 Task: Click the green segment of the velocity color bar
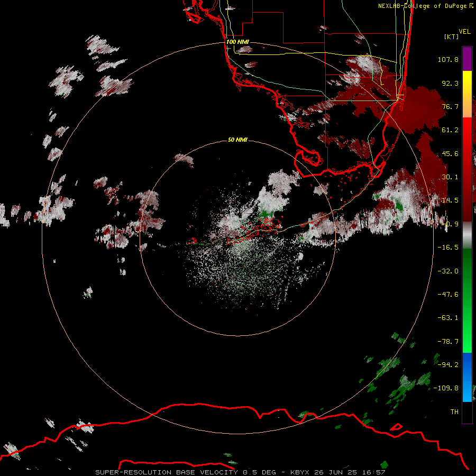[x=467, y=300]
